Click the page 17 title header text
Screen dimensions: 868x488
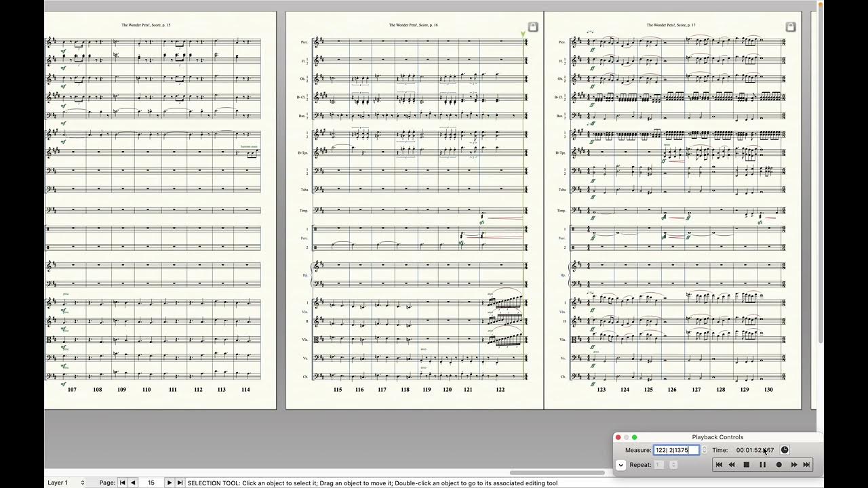click(671, 25)
